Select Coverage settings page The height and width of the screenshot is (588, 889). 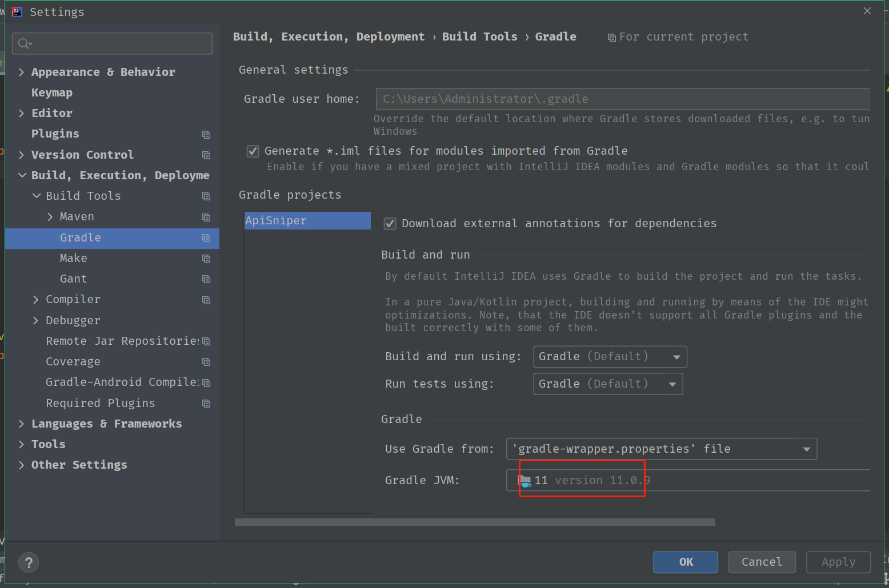73,361
